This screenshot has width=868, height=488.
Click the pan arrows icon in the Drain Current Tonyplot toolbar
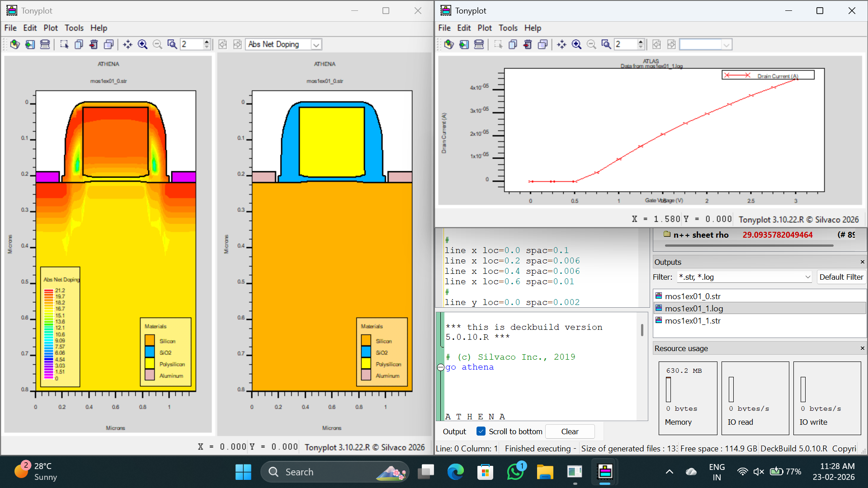point(561,44)
